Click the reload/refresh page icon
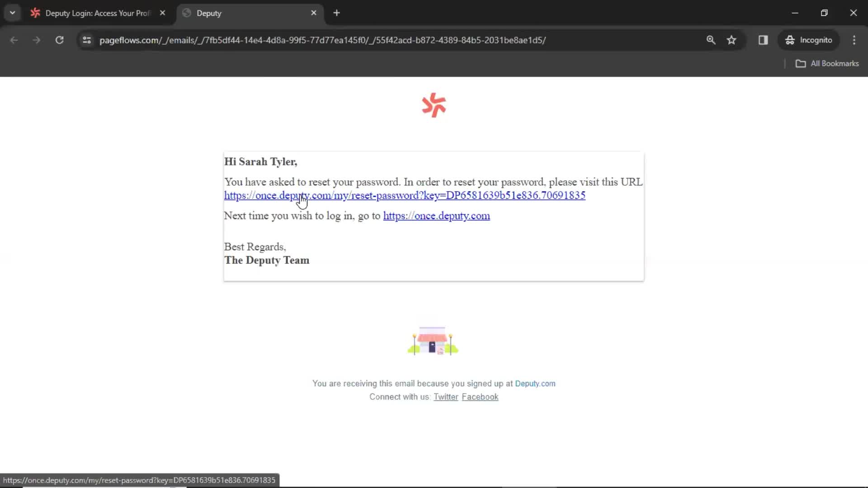Viewport: 868px width, 488px height. (59, 40)
